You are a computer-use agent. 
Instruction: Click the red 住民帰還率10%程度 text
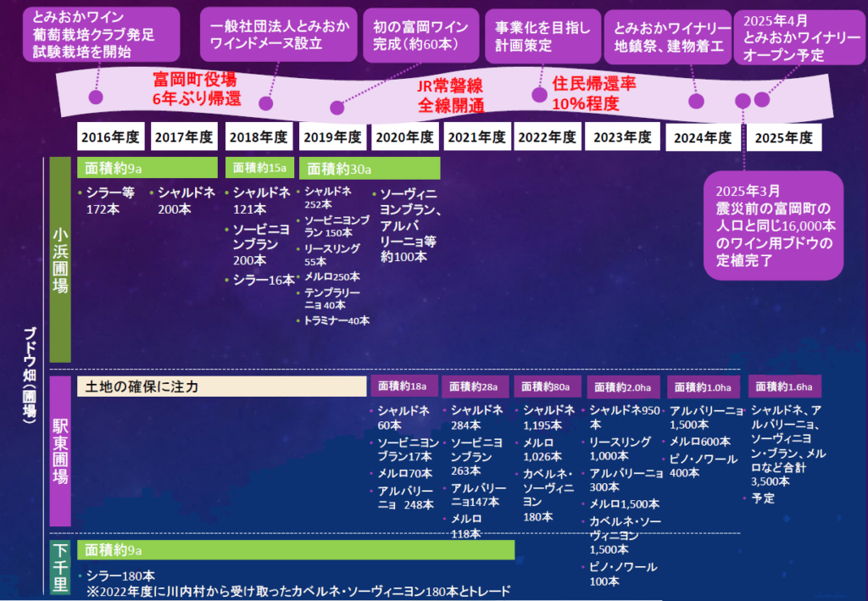[x=594, y=93]
